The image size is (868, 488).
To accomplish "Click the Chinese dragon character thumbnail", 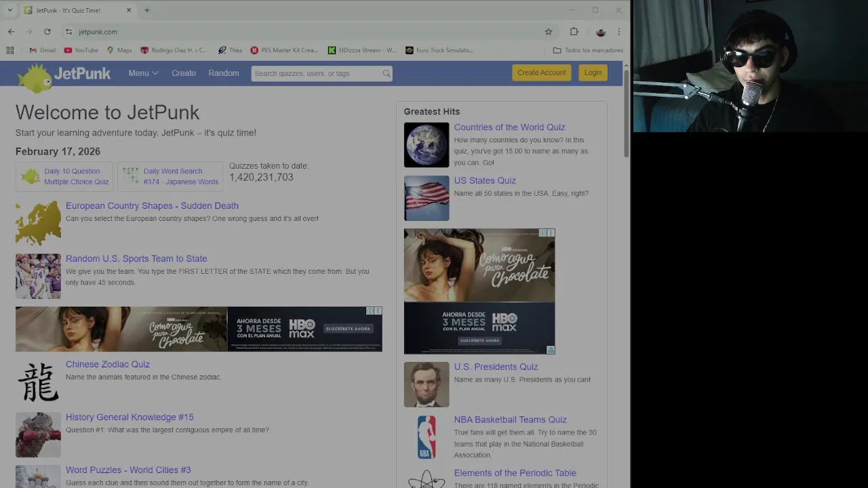I will click(38, 382).
